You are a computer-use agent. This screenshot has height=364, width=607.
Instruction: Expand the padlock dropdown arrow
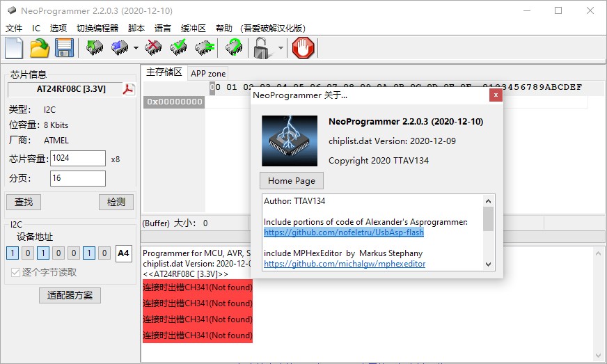(x=281, y=48)
